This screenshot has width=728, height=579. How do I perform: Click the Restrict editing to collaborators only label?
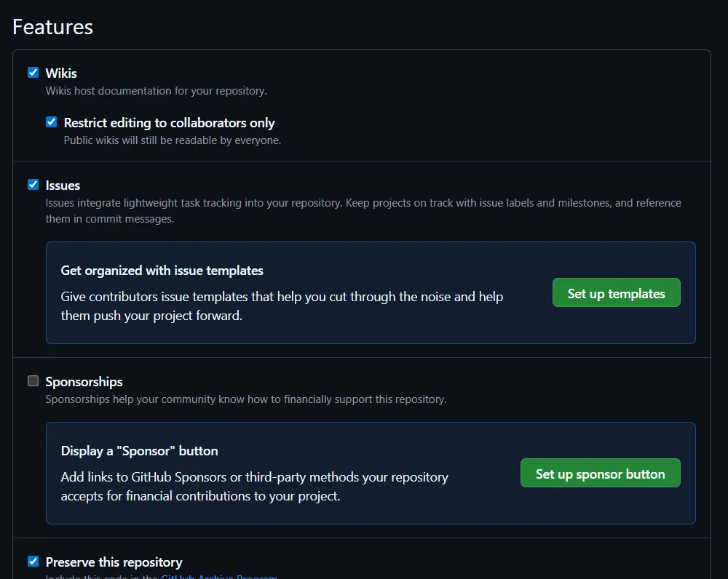point(169,123)
